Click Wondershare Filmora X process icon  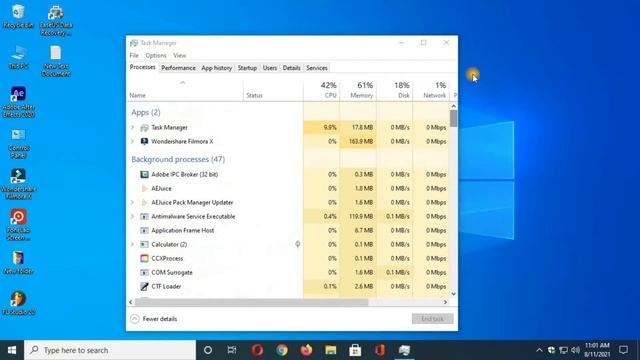pos(144,142)
